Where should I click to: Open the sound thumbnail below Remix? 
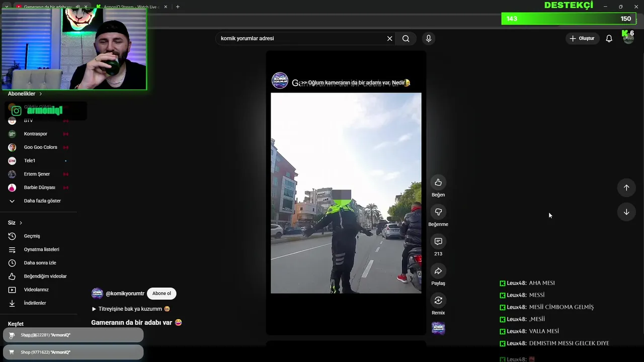[x=438, y=328]
